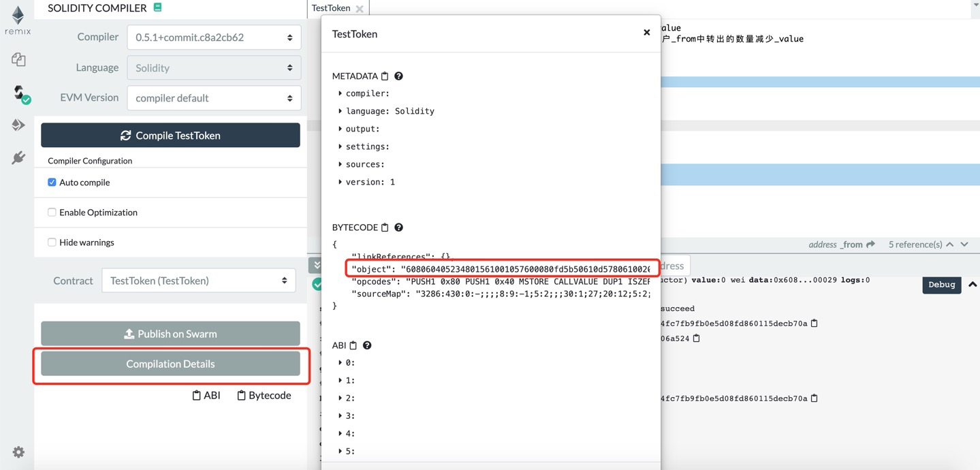
Task: Go to next reference arrow
Action: tap(964, 245)
